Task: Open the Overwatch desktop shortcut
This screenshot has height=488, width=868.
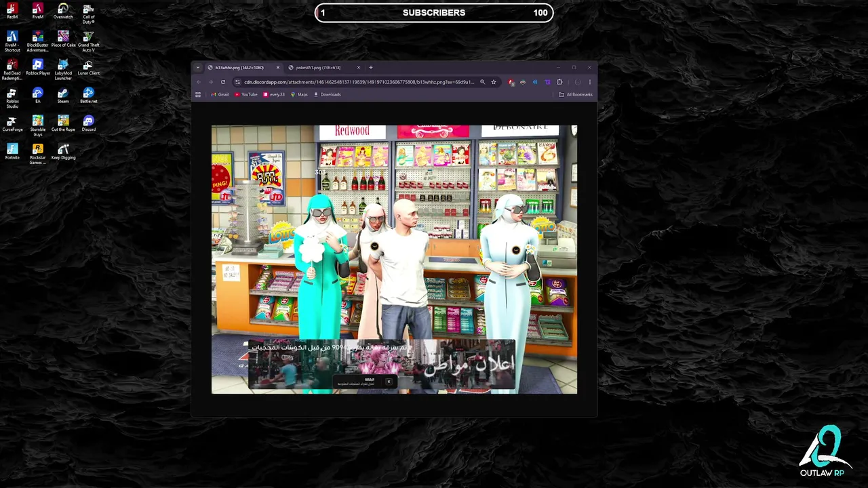Action: click(x=63, y=11)
